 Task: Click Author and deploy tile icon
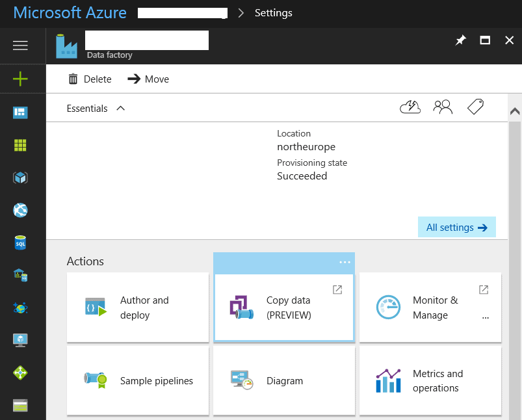point(96,307)
